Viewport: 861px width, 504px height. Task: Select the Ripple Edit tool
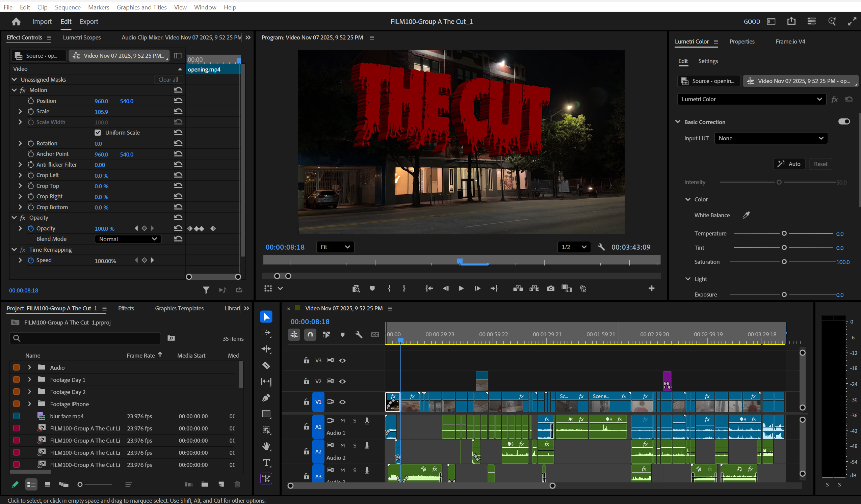pyautogui.click(x=266, y=349)
